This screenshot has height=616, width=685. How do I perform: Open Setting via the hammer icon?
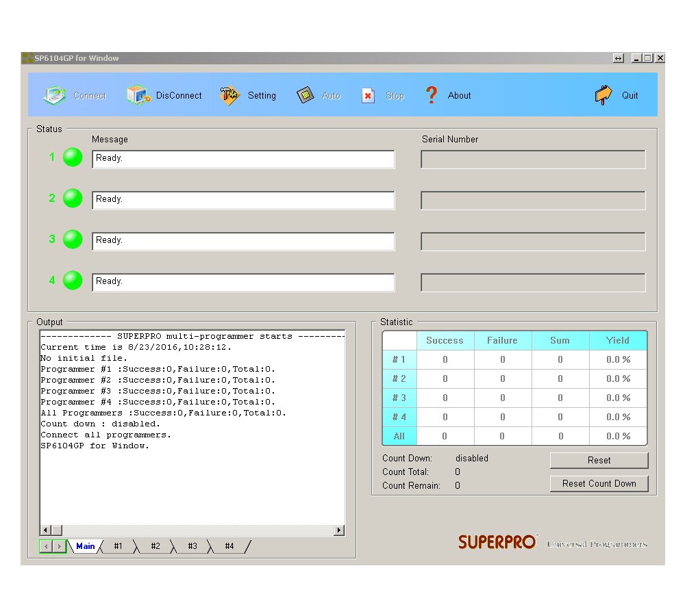(229, 96)
